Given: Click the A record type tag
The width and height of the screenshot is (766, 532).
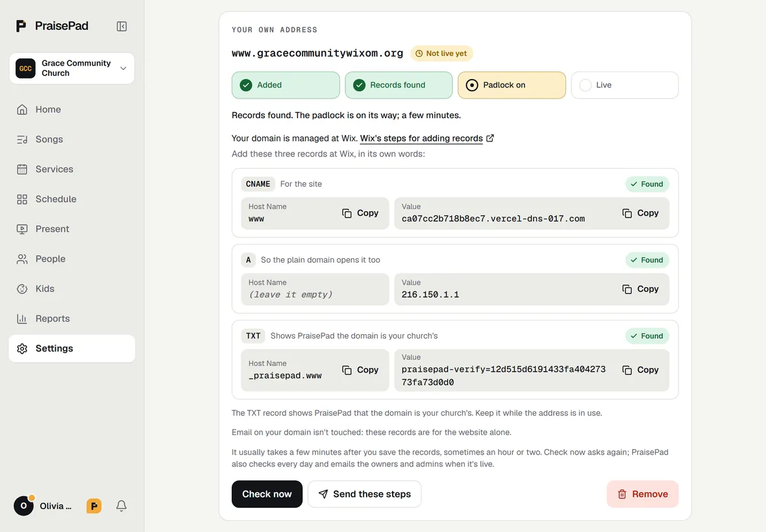Looking at the screenshot, I should point(248,260).
